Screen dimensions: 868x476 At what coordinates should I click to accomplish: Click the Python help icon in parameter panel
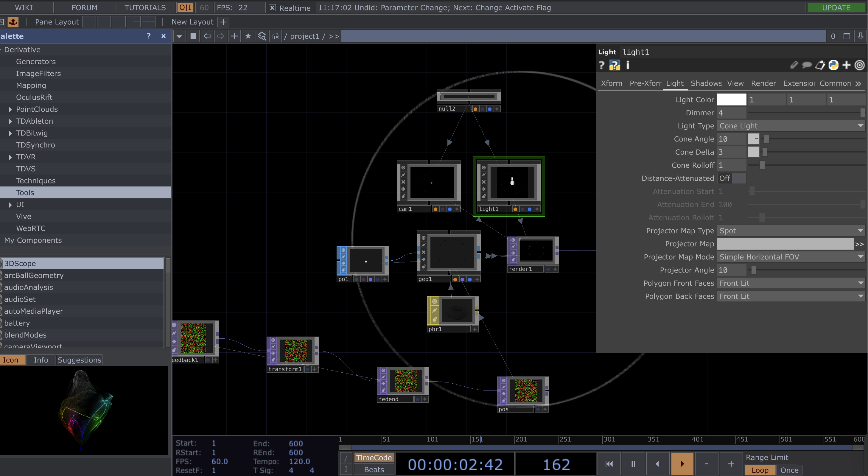pyautogui.click(x=615, y=65)
